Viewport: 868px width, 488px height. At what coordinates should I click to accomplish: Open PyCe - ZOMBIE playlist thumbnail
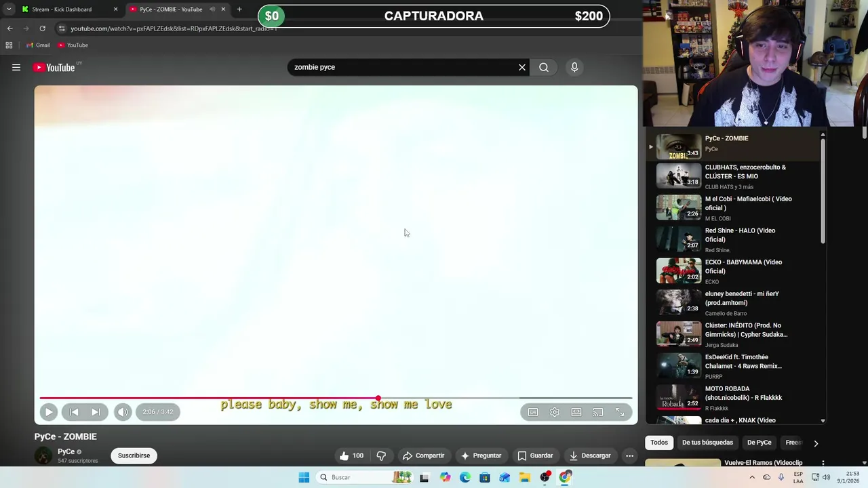[679, 146]
